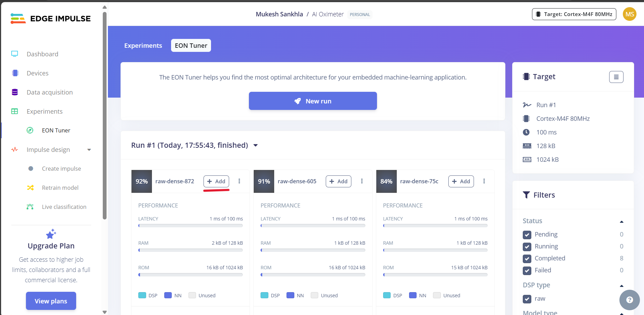Click the sidebar scrollbar up arrow
The width and height of the screenshot is (644, 315).
104,7
